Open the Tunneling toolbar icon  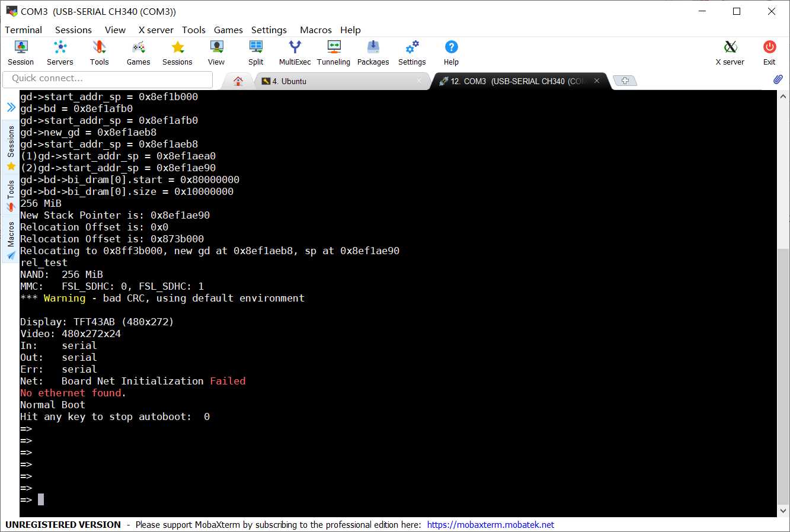(334, 52)
